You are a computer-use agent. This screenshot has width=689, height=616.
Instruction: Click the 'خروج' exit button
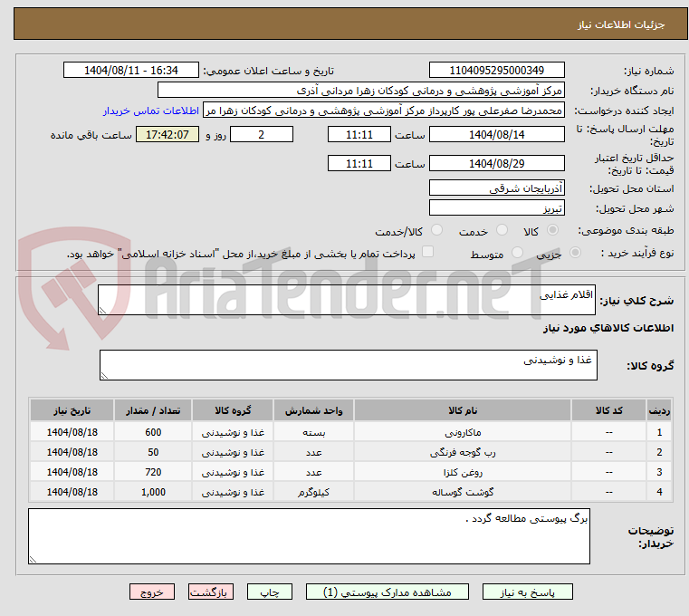coord(152,592)
